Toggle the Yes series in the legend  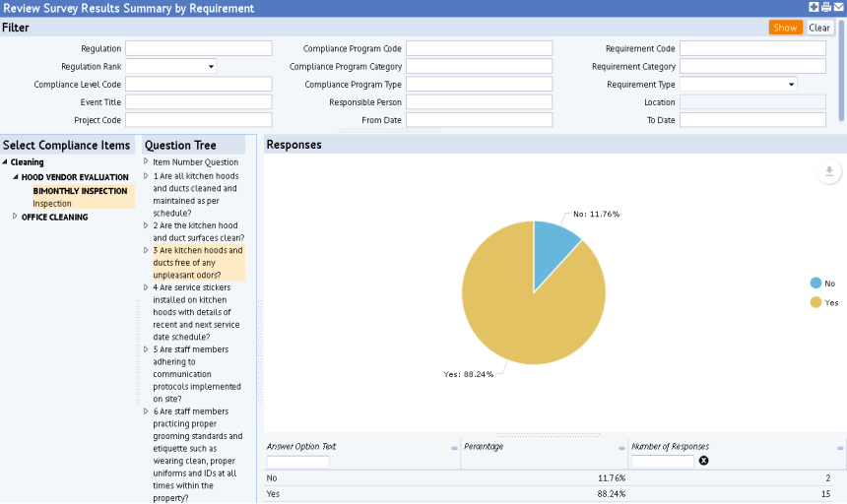click(823, 303)
